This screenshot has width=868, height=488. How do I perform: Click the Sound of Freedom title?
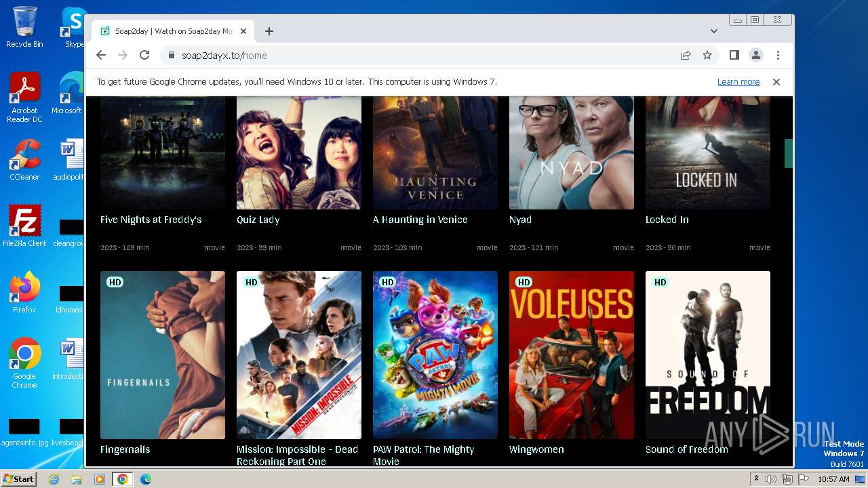pos(687,449)
